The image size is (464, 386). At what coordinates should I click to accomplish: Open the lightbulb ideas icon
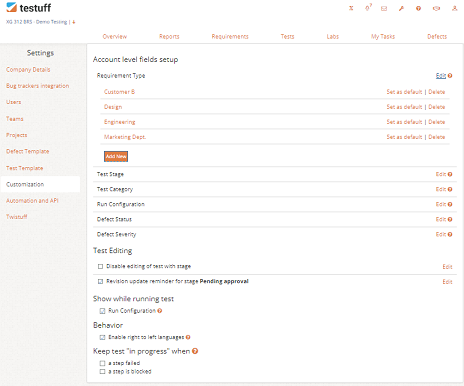[368, 8]
